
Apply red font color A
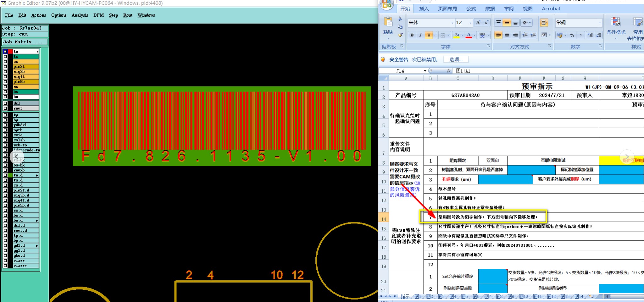pos(469,35)
